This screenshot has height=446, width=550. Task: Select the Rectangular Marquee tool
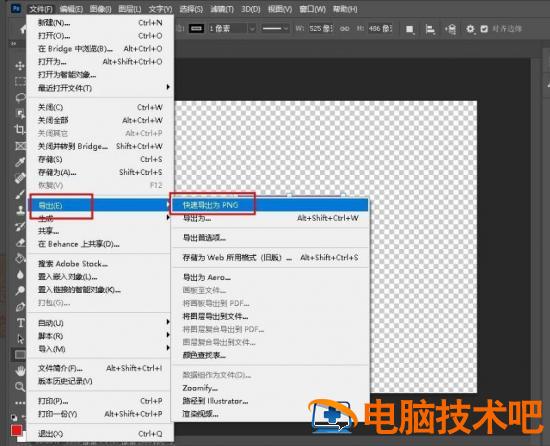point(20,81)
